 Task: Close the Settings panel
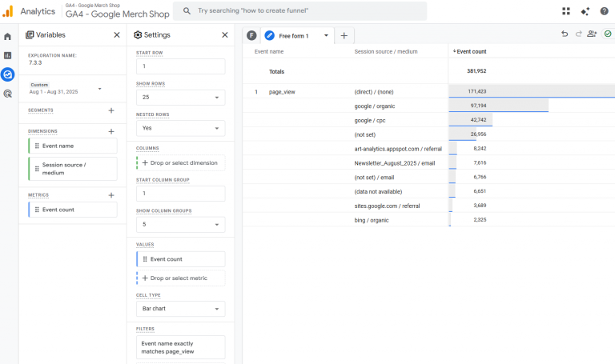coord(225,35)
